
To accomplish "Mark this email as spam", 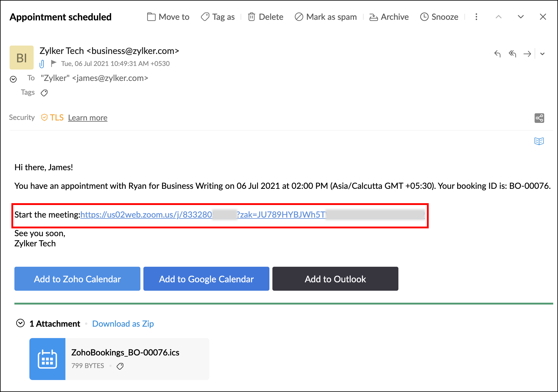I will [x=326, y=17].
